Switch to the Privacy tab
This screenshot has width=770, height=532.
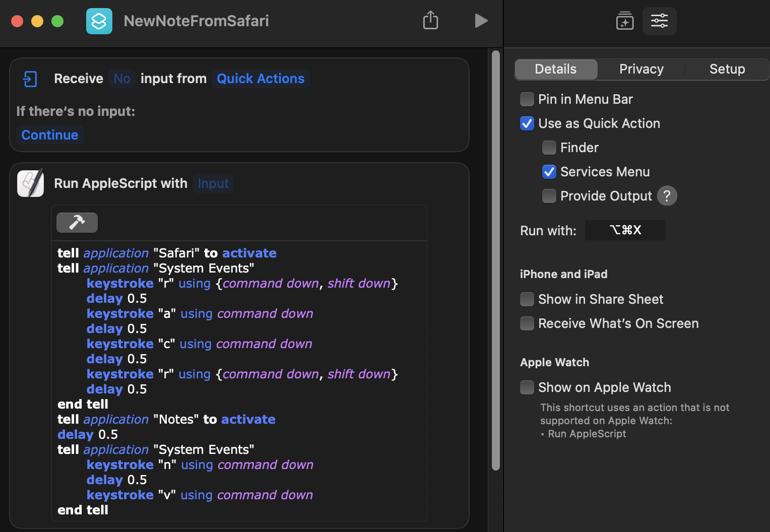pos(641,69)
